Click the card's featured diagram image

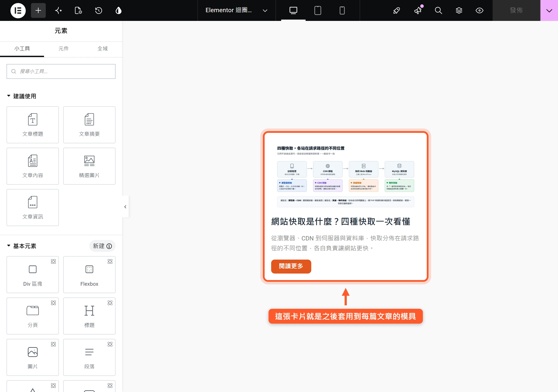tap(345, 175)
